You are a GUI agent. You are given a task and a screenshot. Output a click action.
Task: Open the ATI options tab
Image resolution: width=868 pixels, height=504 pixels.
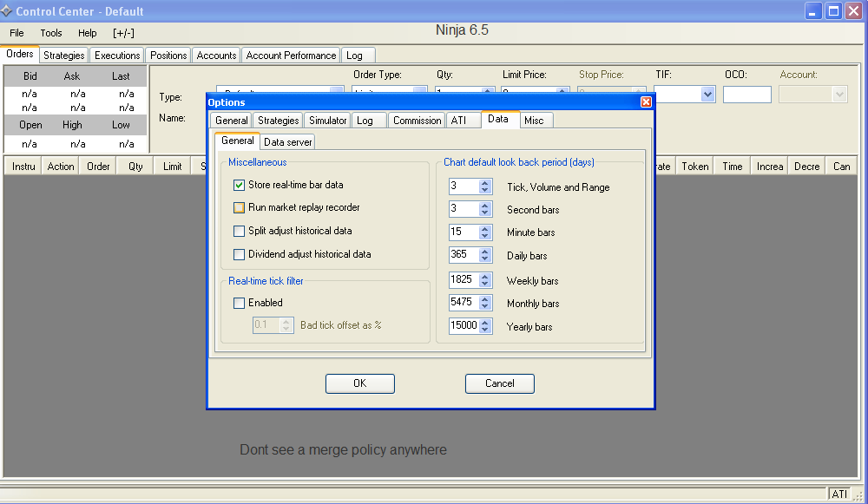pyautogui.click(x=463, y=120)
